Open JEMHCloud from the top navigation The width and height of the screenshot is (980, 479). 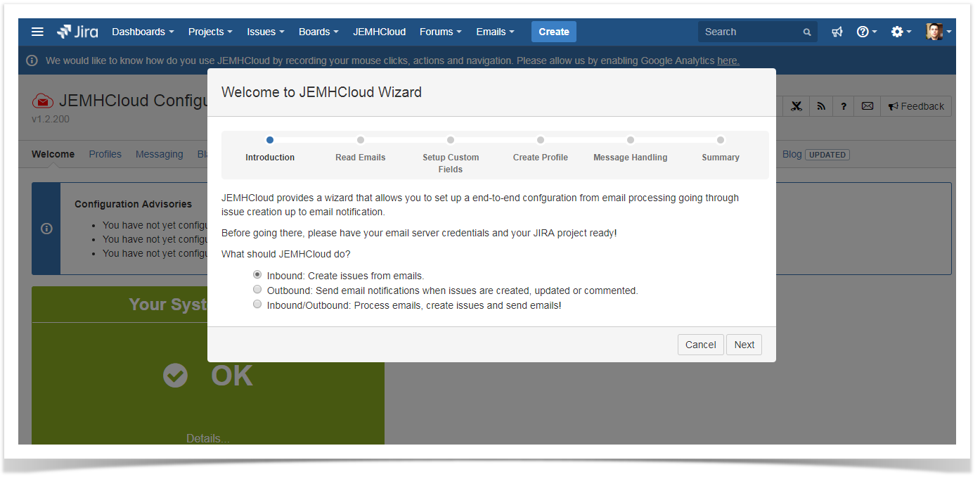380,32
